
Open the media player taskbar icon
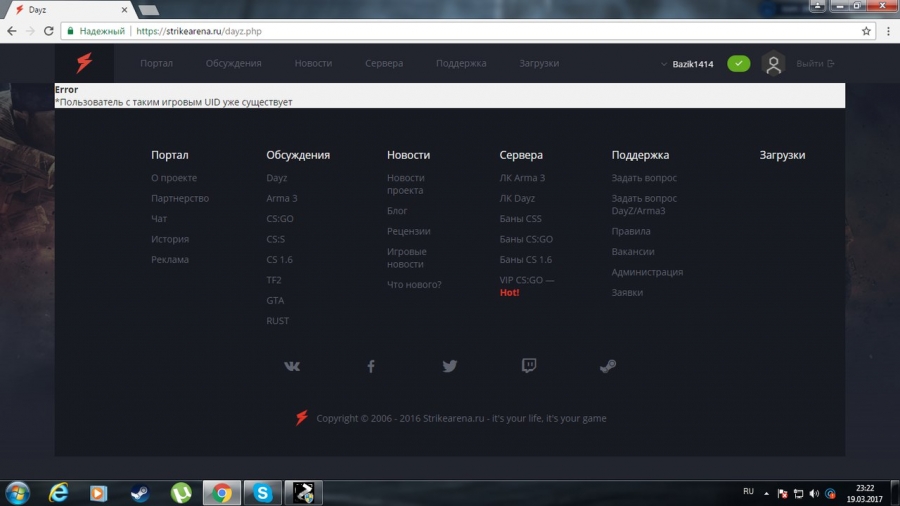point(98,493)
